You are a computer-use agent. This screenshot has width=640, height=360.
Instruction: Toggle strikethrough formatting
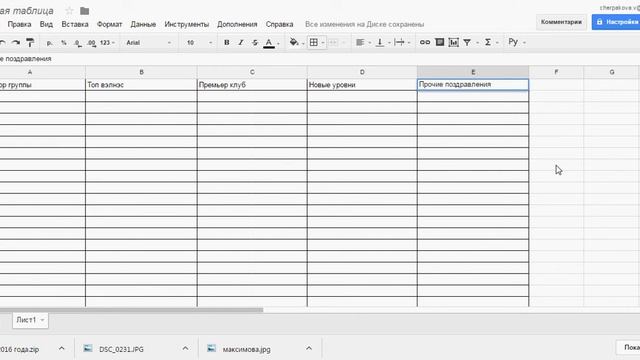click(x=255, y=42)
